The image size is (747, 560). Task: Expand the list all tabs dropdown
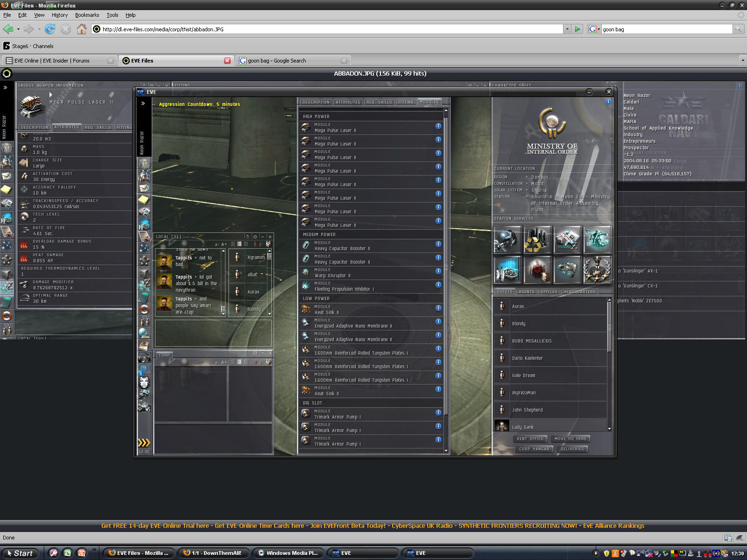click(x=742, y=61)
